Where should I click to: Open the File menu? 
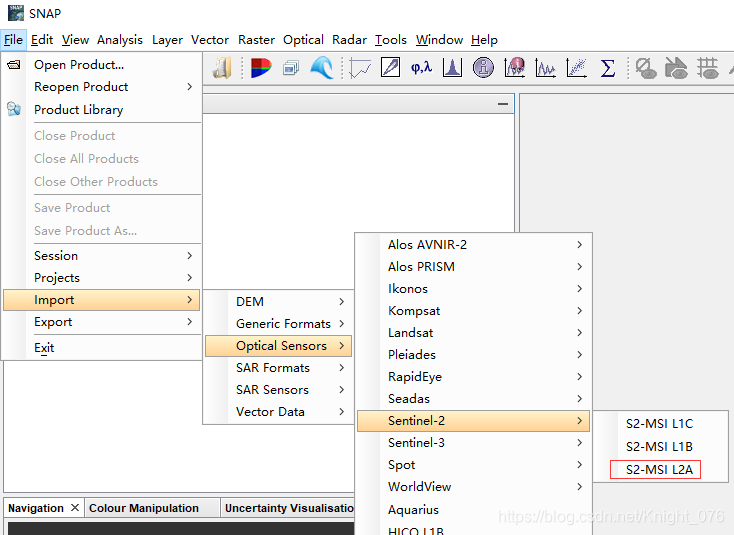coord(13,40)
